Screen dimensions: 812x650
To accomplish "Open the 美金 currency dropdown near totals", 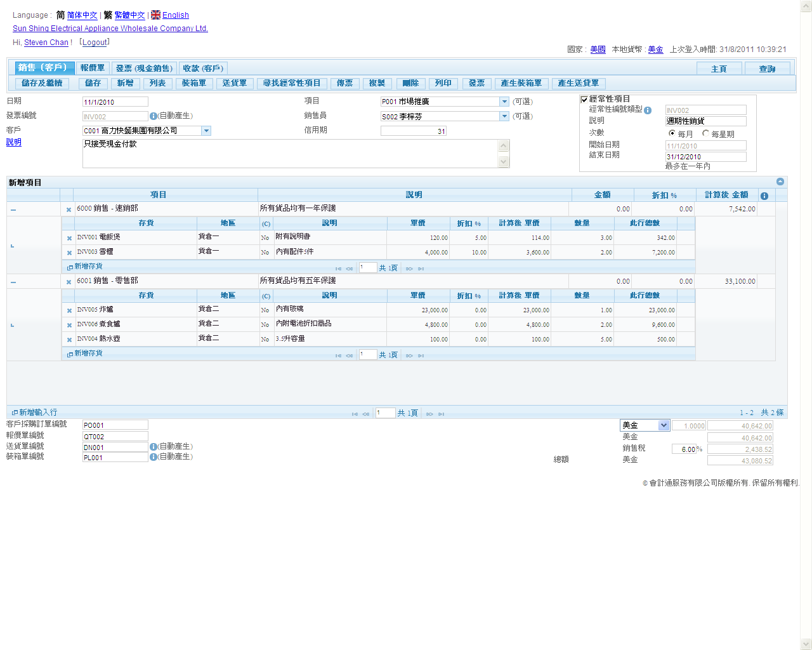I will point(664,425).
